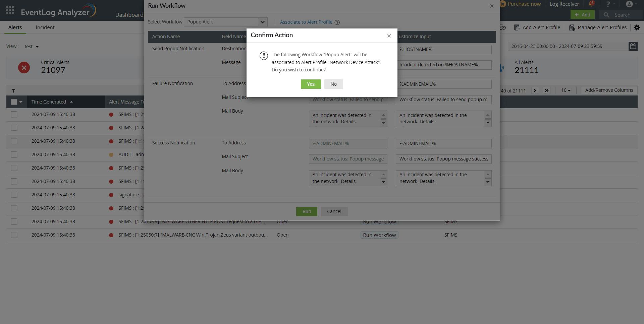The height and width of the screenshot is (324, 644).
Task: Switch to the Incident tab
Action: tap(45, 27)
